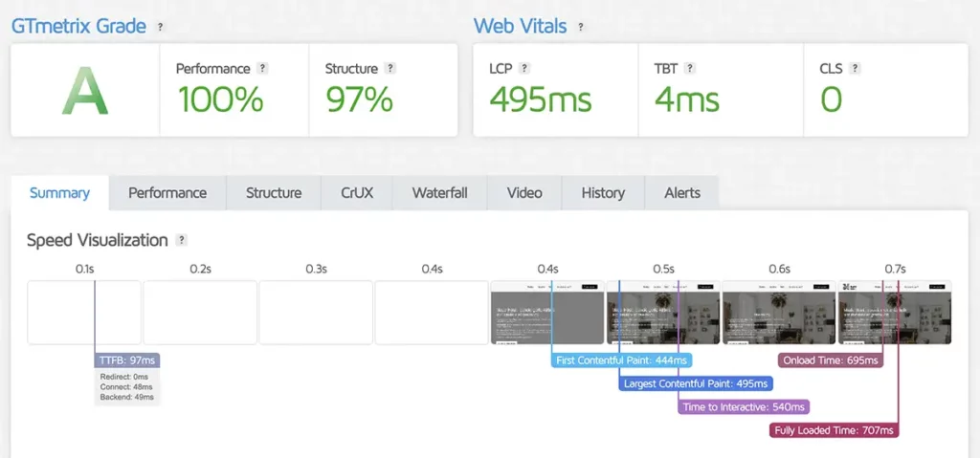Switch to the Summary tab
Viewport: 980px width, 458px height.
point(59,193)
